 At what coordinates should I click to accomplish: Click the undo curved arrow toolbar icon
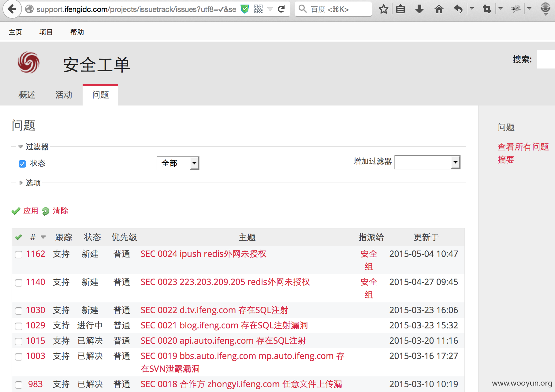pyautogui.click(x=458, y=9)
